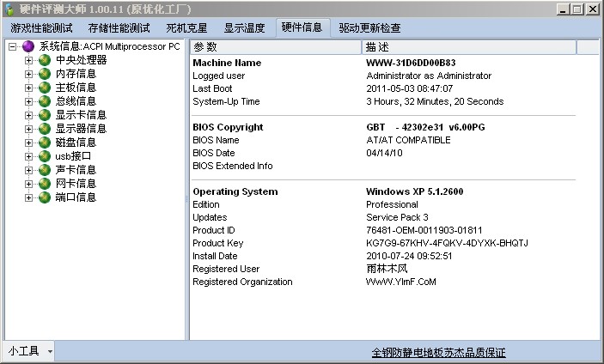604x364 pixels.
Task: Expand the usb接口 tree node
Action: click(28, 156)
